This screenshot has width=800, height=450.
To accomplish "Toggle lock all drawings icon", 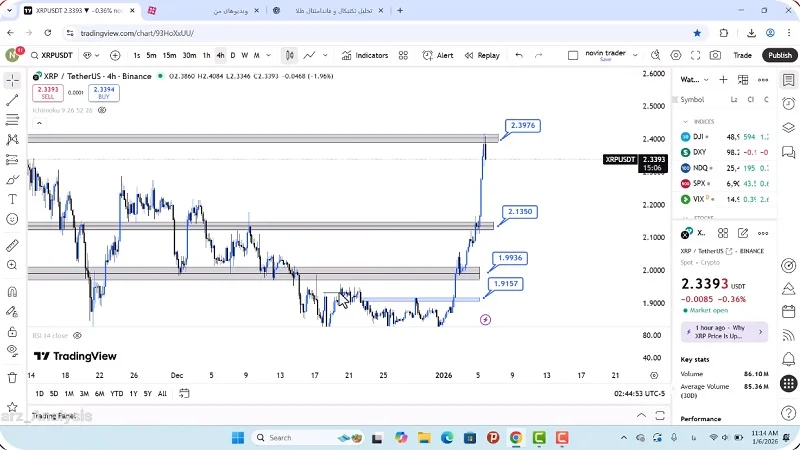I will pyautogui.click(x=12, y=331).
